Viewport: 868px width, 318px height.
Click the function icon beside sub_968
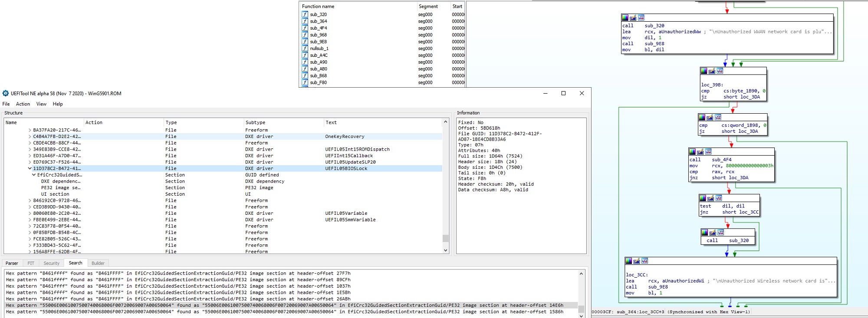[x=305, y=35]
